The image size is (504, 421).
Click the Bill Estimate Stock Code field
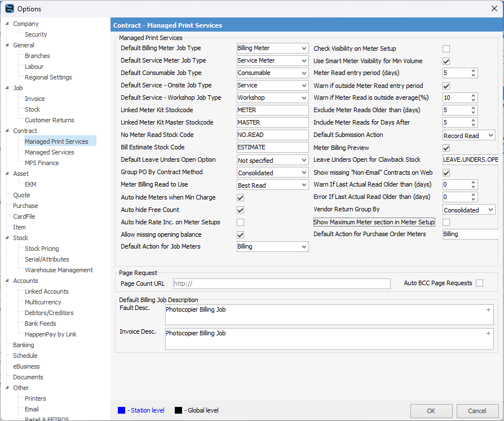(272, 147)
